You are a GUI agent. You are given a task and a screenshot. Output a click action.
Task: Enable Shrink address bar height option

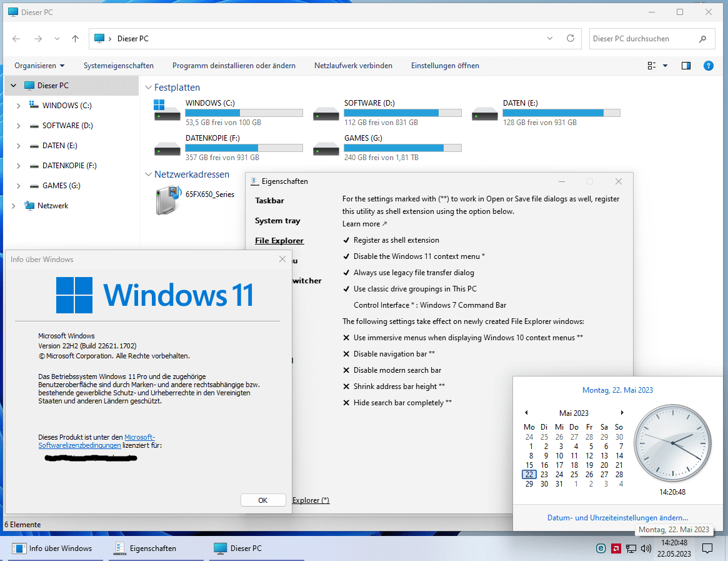click(394, 387)
